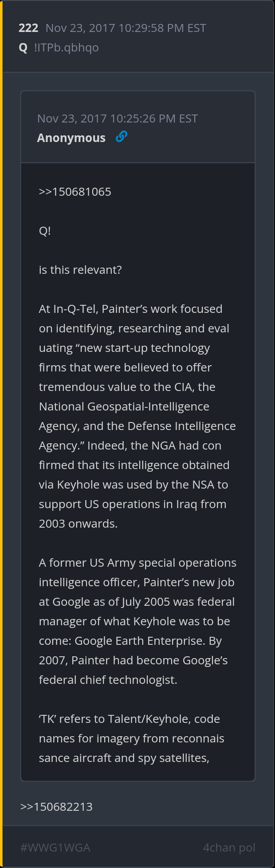The height and width of the screenshot is (868, 275).
Task: Click the yellow left border bar
Action: pos(1,434)
